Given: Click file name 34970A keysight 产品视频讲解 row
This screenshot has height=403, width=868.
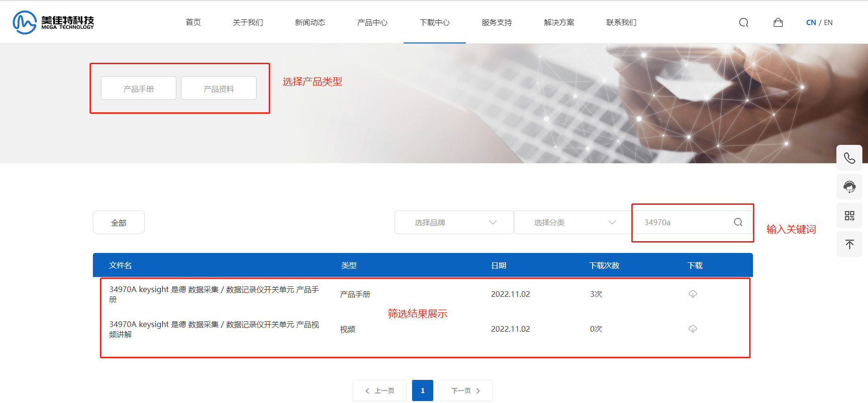Looking at the screenshot, I should click(214, 329).
